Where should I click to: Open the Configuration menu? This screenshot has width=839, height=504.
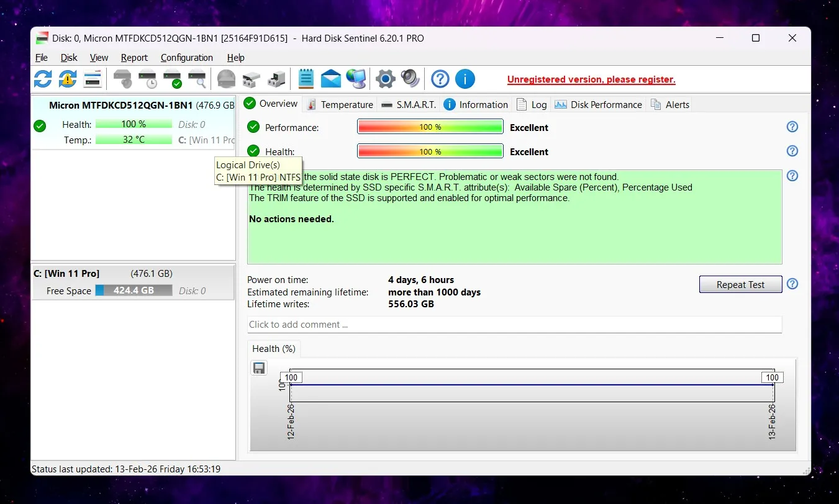point(186,58)
